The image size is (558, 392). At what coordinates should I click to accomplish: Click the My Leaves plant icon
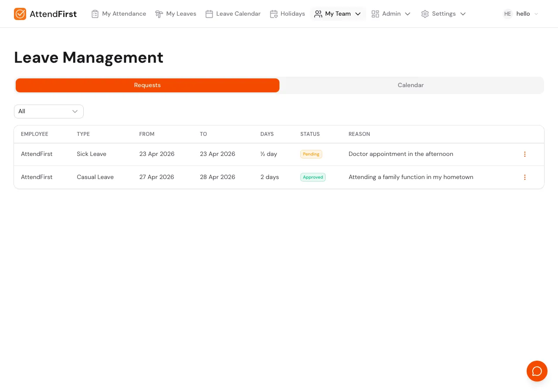[x=159, y=14]
